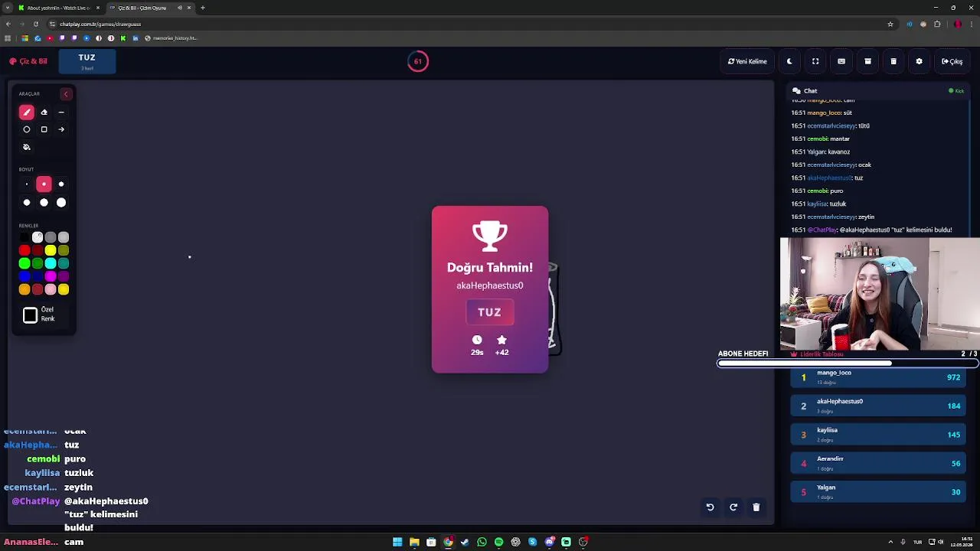Pick the white color swatch
Screen dimensions: 980x551
(38, 237)
